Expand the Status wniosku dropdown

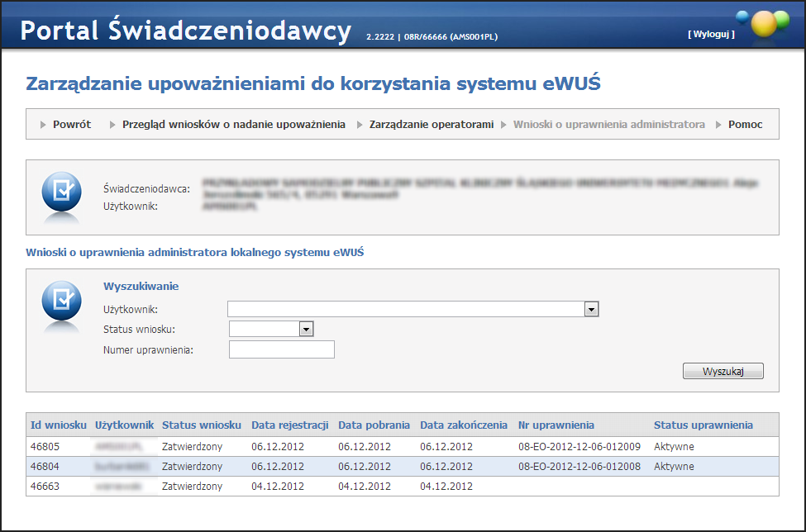tap(306, 329)
